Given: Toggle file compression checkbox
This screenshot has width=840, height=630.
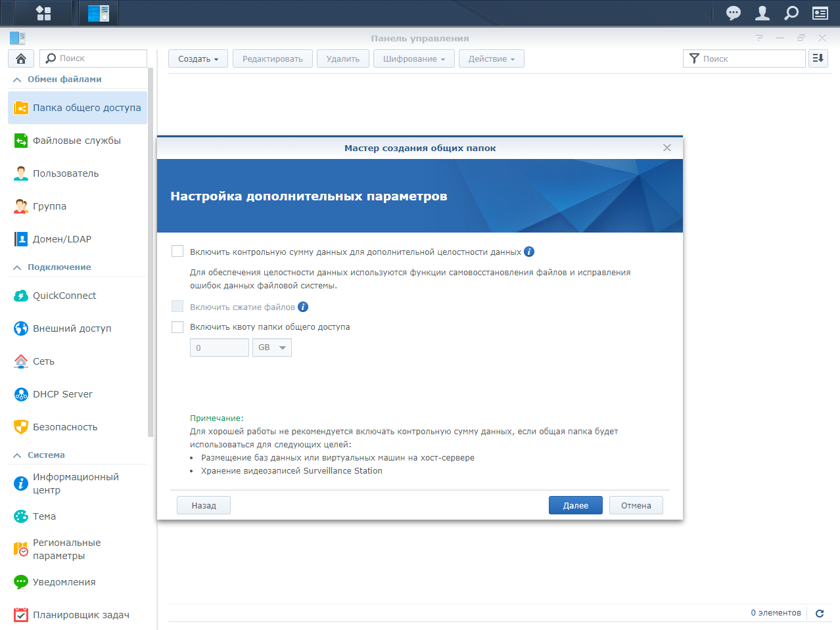Looking at the screenshot, I should pyautogui.click(x=177, y=306).
